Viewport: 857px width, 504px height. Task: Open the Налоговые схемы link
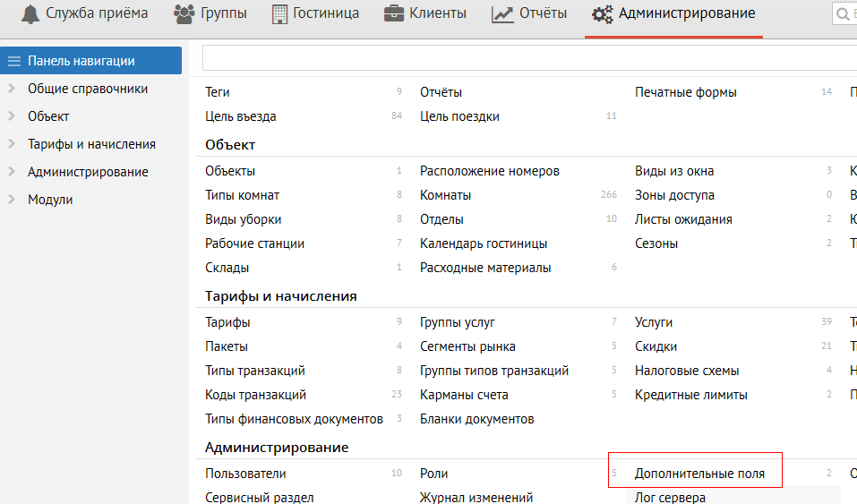coord(687,371)
